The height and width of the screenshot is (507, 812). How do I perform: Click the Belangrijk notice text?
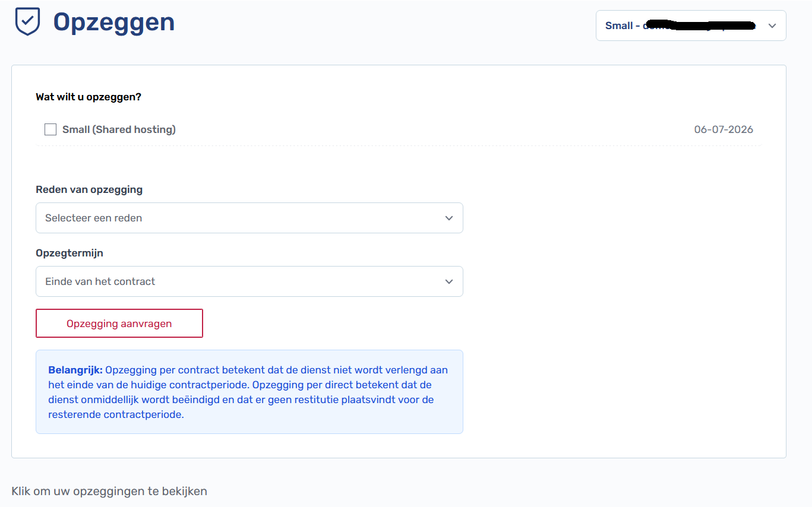249,392
